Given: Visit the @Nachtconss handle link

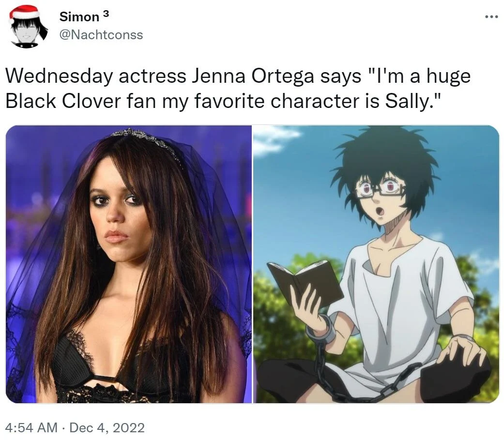Looking at the screenshot, I should pos(101,35).
